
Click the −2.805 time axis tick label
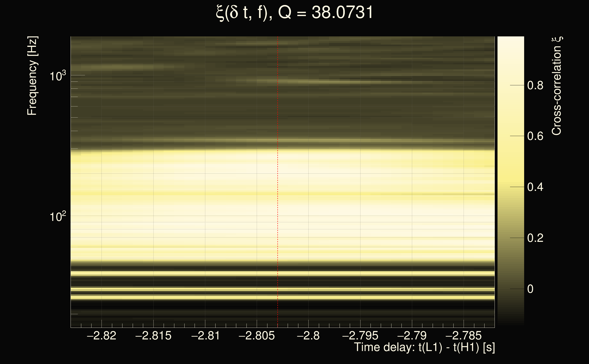tap(256, 336)
